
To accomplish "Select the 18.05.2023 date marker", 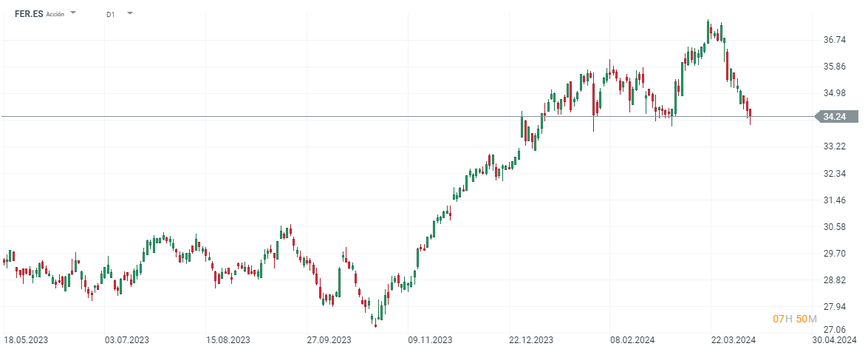I will tap(27, 340).
